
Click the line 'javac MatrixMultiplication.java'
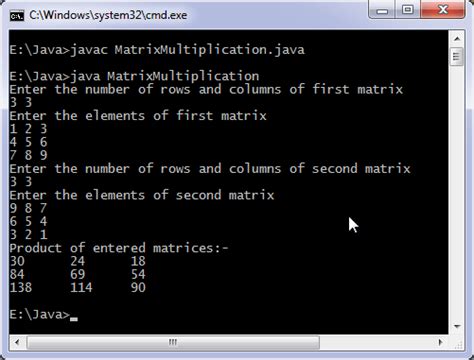click(x=157, y=50)
